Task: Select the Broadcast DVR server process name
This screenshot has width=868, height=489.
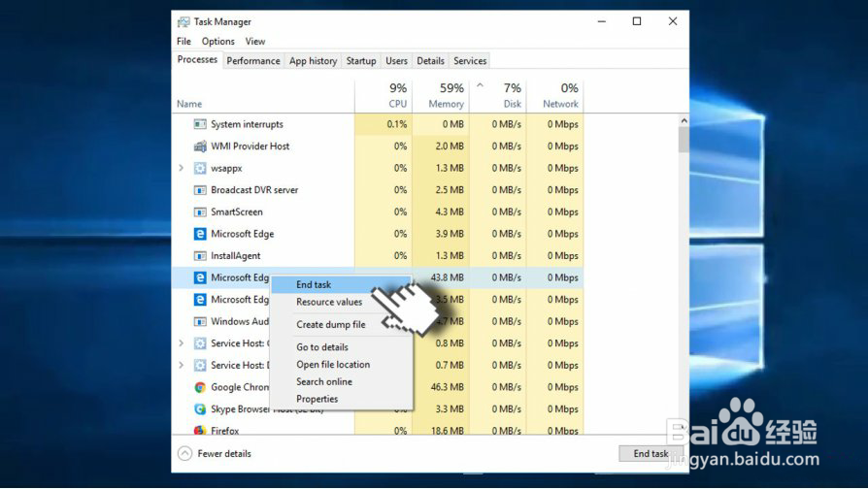Action: pos(254,190)
